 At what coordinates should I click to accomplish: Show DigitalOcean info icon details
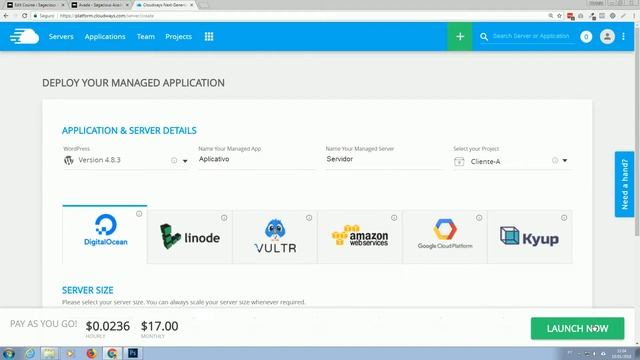click(139, 214)
